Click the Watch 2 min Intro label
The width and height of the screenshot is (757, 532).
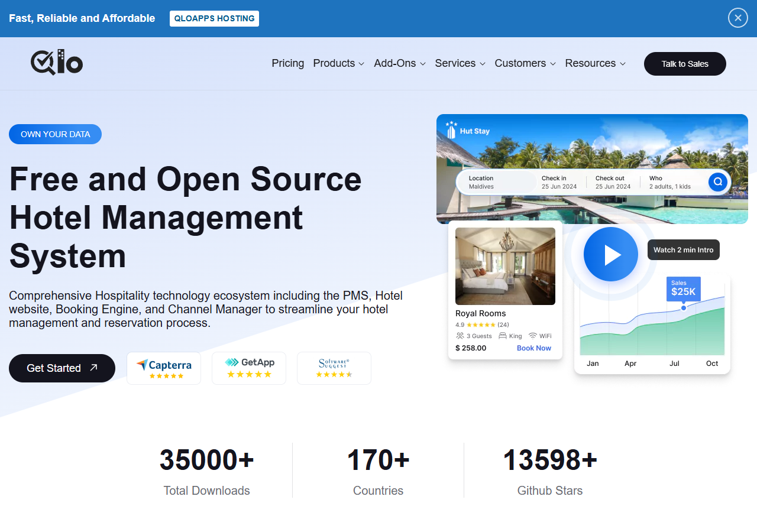tap(684, 250)
